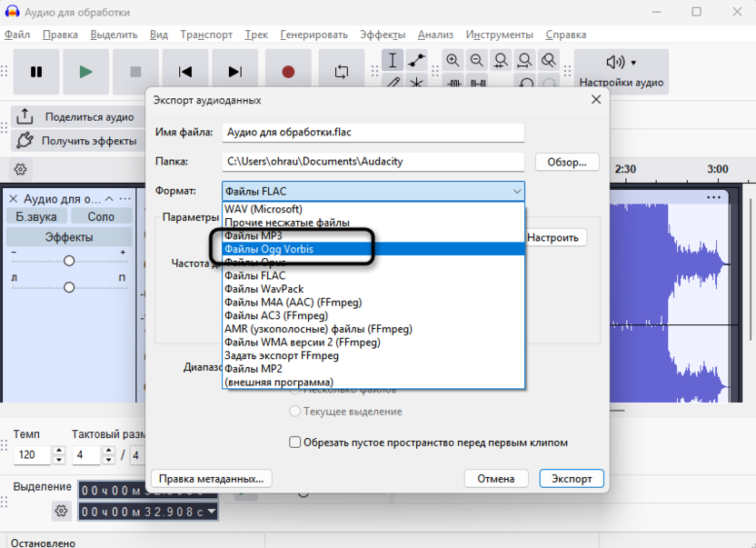The height and width of the screenshot is (548, 756).
Task: Click Получить эффекты plugin button
Action: click(78, 141)
